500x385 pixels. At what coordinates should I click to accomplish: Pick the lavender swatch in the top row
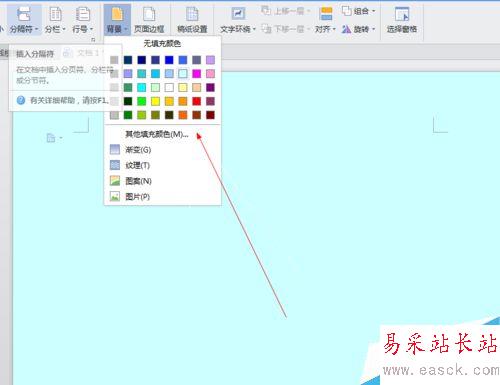click(210, 60)
